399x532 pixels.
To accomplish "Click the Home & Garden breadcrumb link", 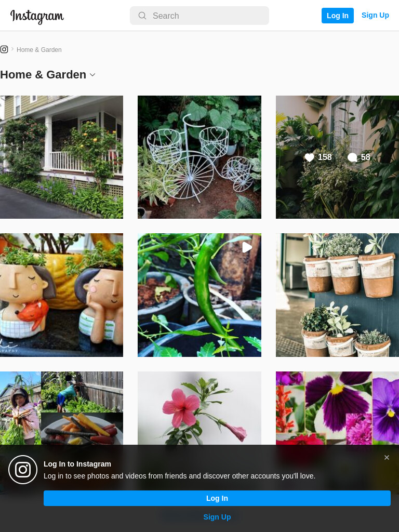I will [x=39, y=50].
